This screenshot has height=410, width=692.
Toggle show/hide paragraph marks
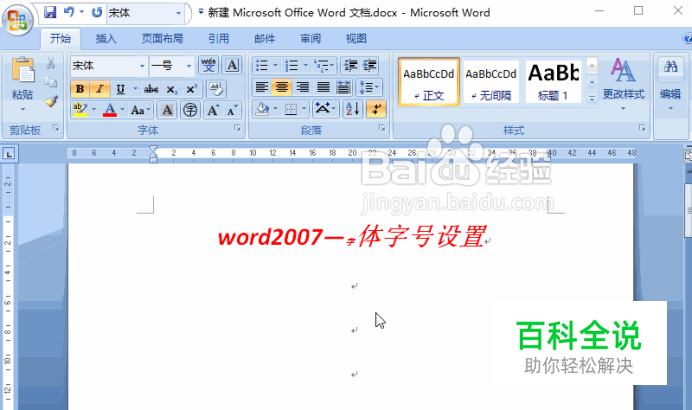[x=376, y=109]
